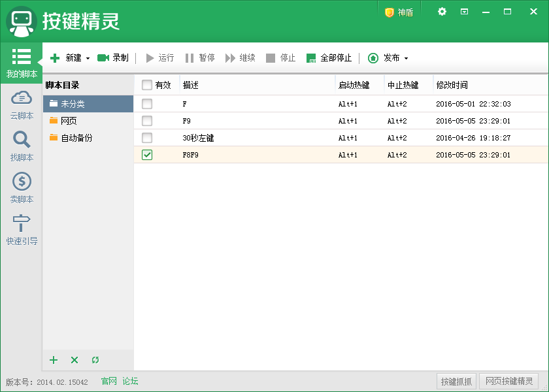The height and width of the screenshot is (392, 549).
Task: Expand the 新建 dropdown arrow
Action: tap(88, 59)
